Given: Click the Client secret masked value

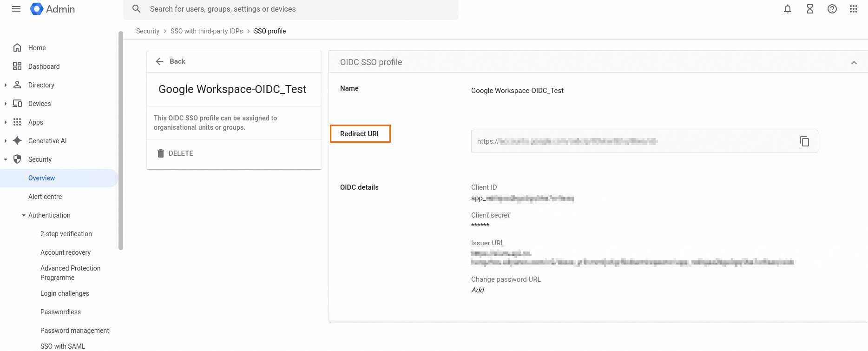Looking at the screenshot, I should [x=480, y=225].
